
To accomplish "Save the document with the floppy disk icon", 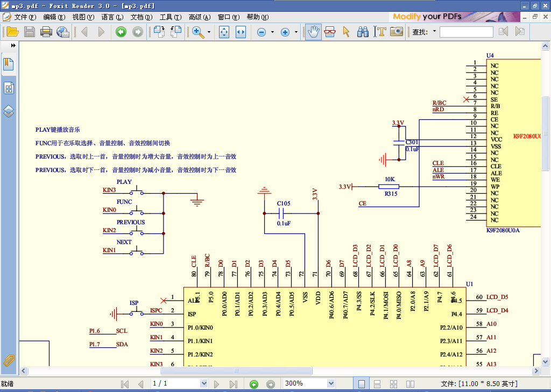I will click(30, 32).
